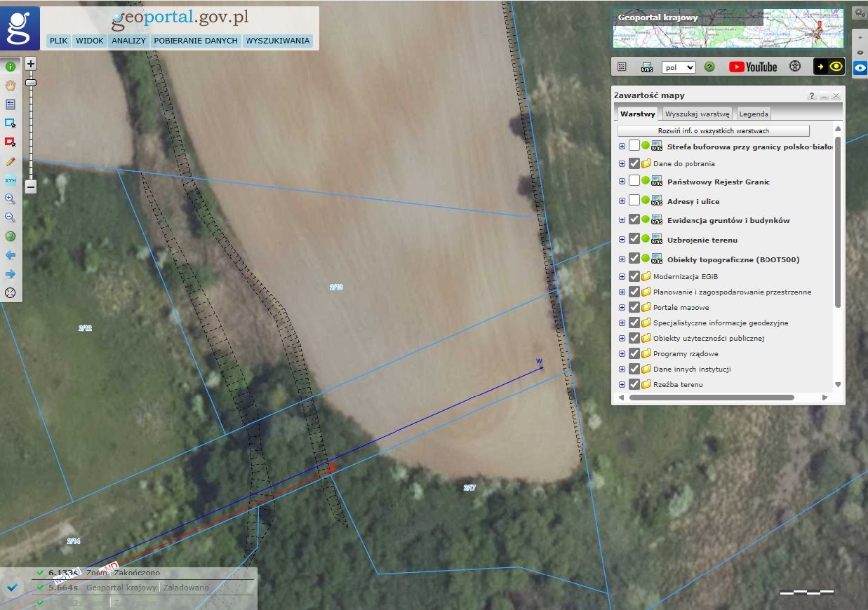Expand the Rzeźba terenu folder

pyautogui.click(x=622, y=384)
